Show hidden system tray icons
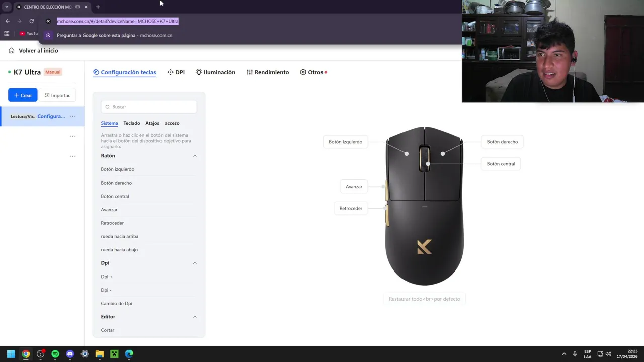Image resolution: width=644 pixels, height=362 pixels. pyautogui.click(x=564, y=354)
